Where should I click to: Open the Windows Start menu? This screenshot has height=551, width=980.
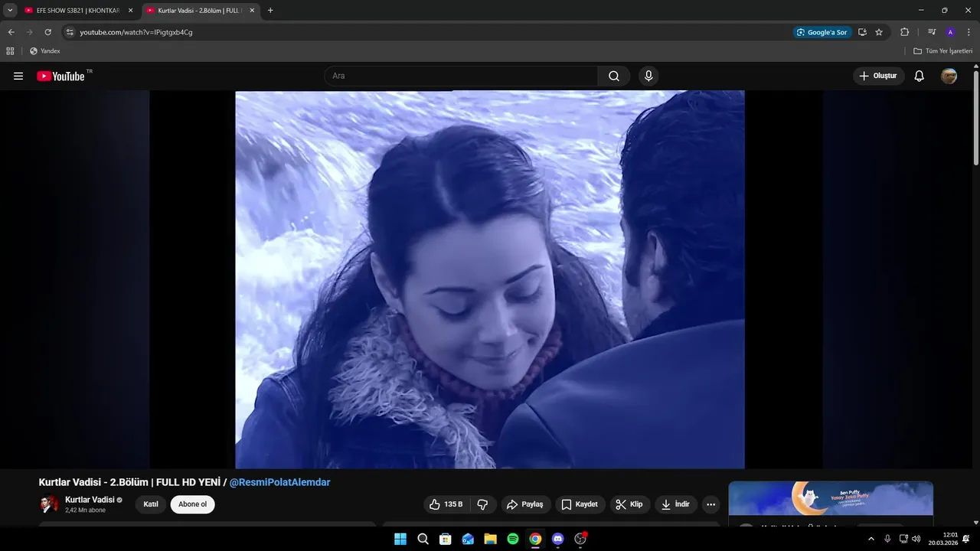point(400,539)
